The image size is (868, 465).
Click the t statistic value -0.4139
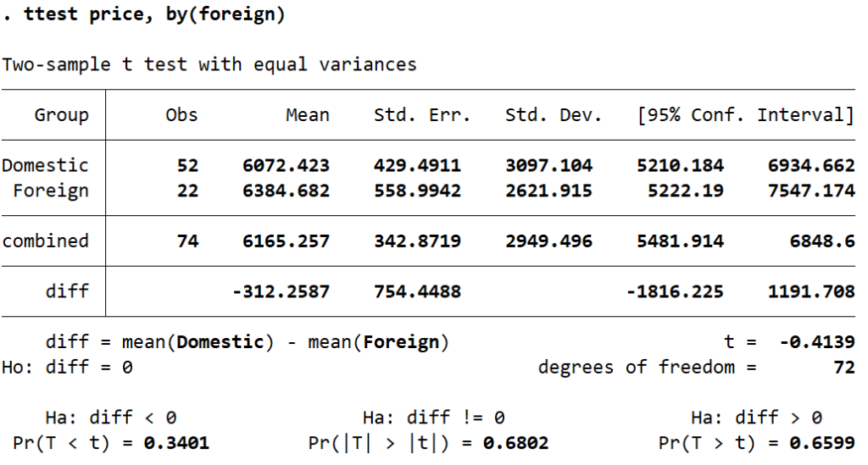[x=816, y=342]
